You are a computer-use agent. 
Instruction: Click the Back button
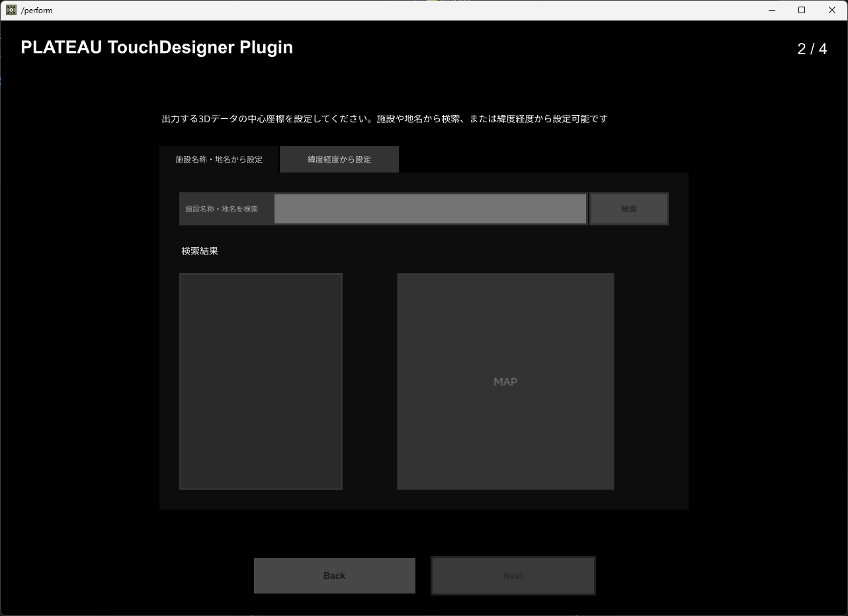pos(334,575)
